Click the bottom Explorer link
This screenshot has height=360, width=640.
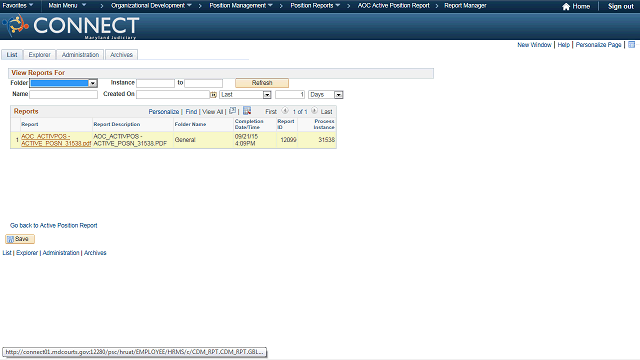(27, 253)
